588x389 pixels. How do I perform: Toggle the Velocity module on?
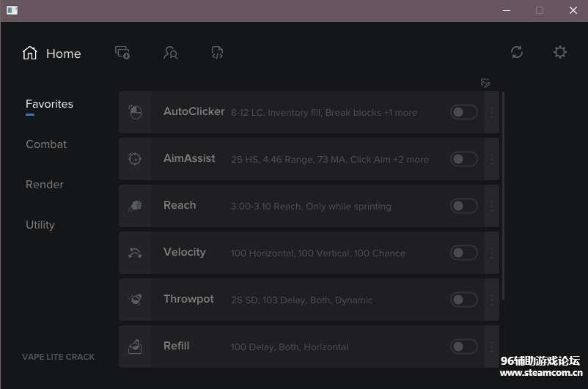[463, 253]
